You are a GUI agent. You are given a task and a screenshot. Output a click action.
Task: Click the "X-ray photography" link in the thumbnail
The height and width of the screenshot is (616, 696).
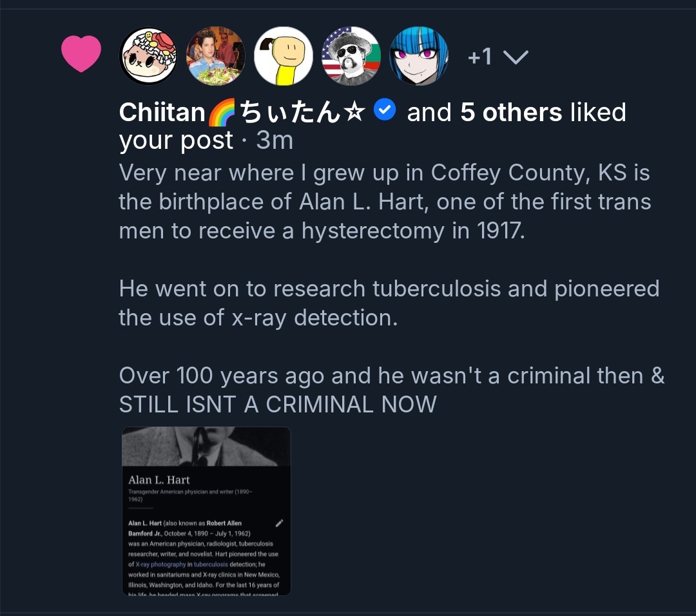[160, 564]
